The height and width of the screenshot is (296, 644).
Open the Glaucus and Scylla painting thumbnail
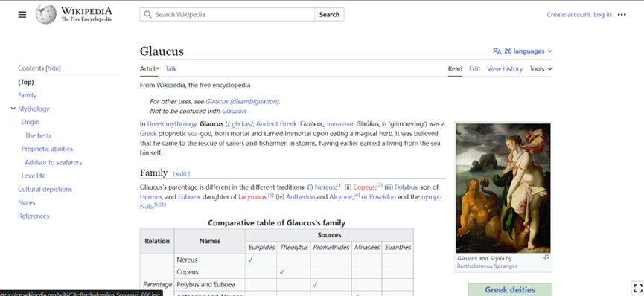(x=503, y=188)
